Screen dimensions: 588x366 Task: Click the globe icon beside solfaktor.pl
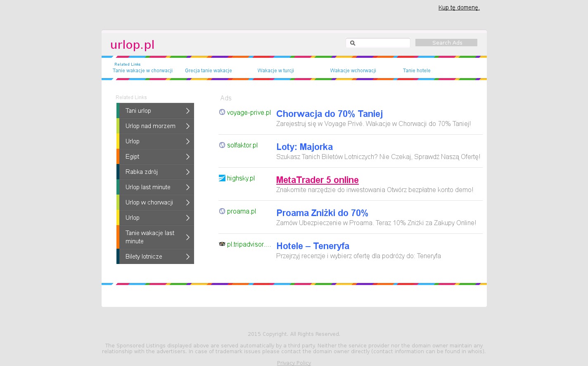click(222, 145)
